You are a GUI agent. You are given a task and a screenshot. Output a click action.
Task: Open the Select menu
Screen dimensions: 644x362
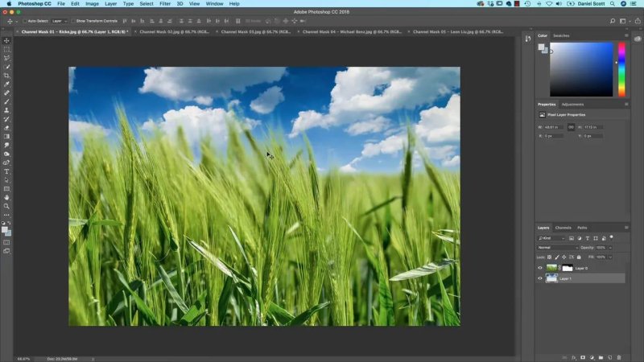tap(147, 4)
